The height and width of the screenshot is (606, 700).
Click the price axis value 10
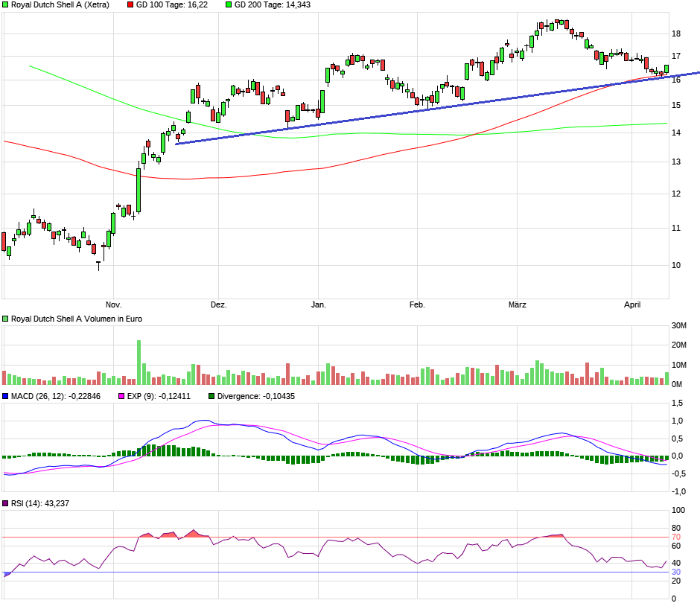pos(676,265)
